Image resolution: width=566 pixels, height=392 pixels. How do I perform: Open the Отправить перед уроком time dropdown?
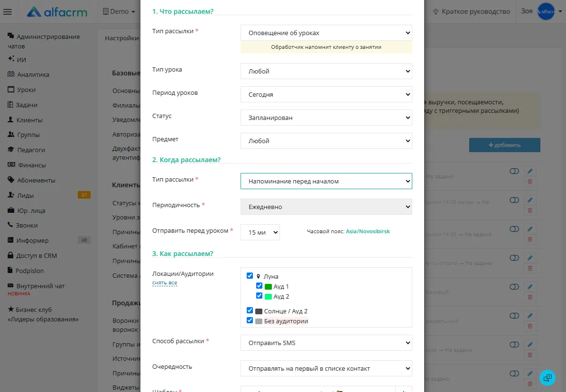[x=260, y=232]
